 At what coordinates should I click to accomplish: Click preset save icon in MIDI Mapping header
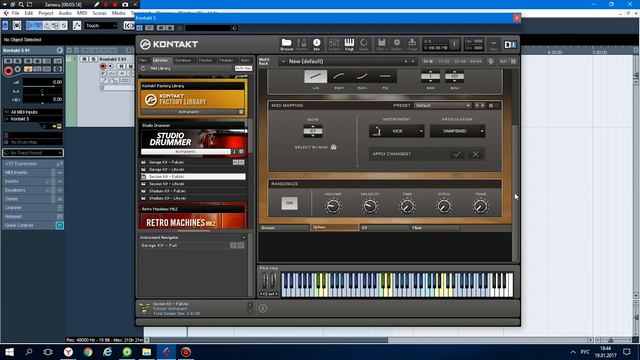tap(491, 105)
